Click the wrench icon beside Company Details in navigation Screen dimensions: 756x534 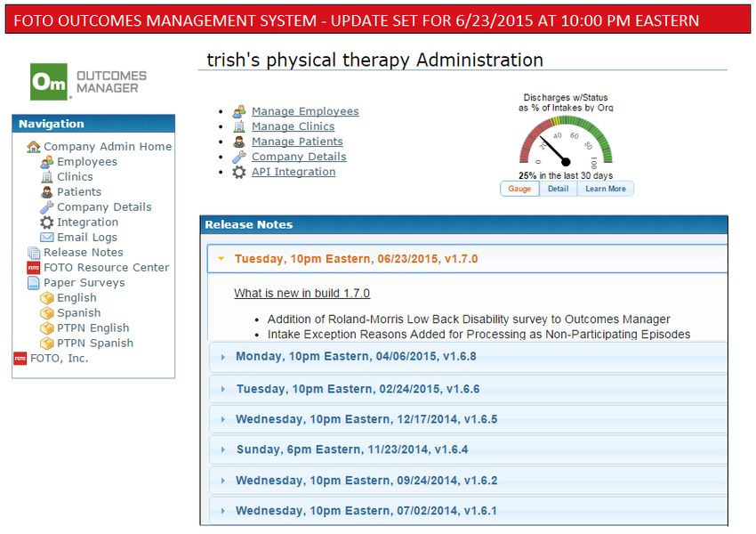click(47, 207)
